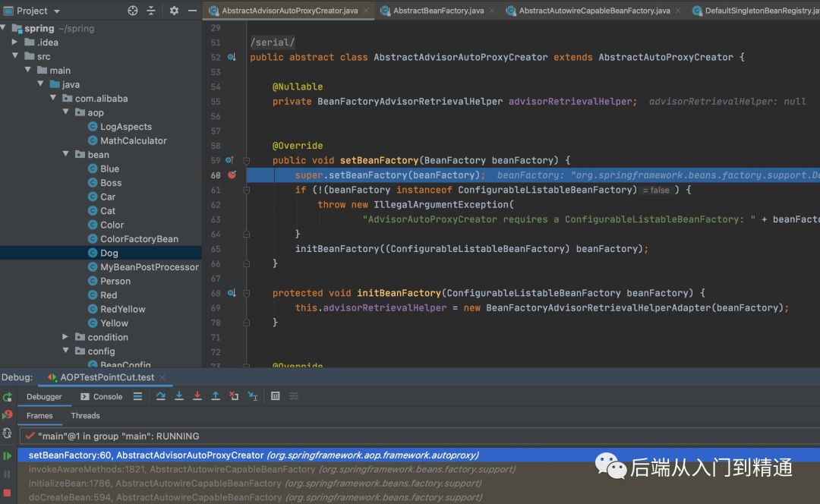Open Evaluate Expression calculator
The height and width of the screenshot is (504, 820).
point(275,396)
